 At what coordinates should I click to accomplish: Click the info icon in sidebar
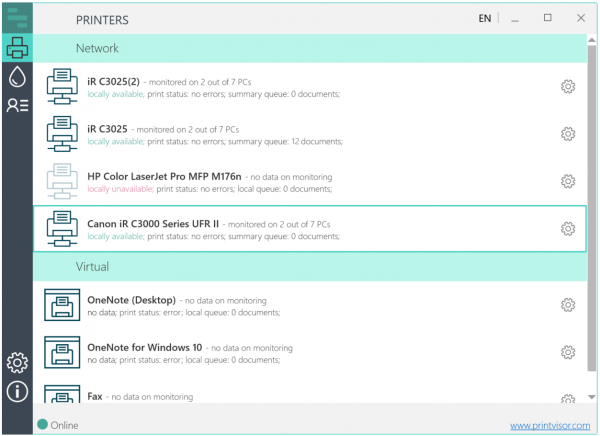16,392
